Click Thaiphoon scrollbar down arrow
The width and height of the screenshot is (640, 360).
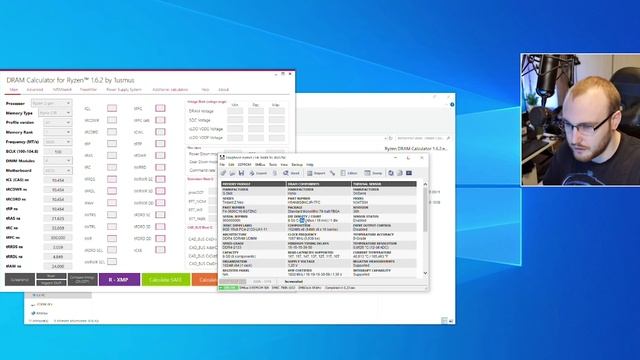(425, 273)
